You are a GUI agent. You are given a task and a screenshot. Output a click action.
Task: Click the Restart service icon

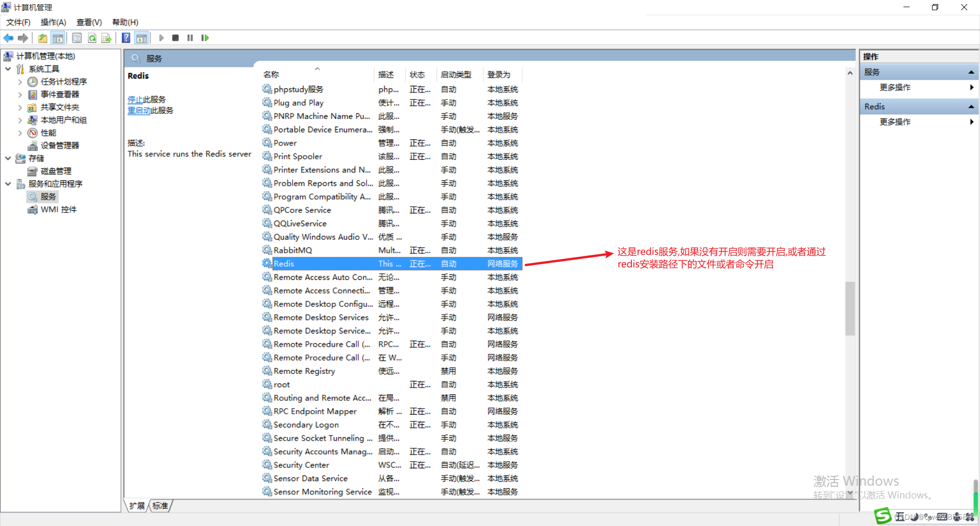205,38
